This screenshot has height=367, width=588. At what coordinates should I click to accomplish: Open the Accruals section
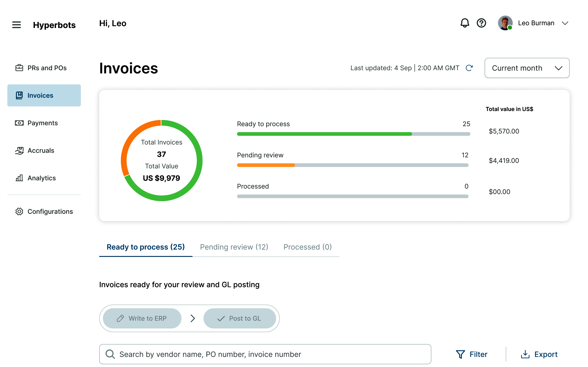[x=41, y=150]
